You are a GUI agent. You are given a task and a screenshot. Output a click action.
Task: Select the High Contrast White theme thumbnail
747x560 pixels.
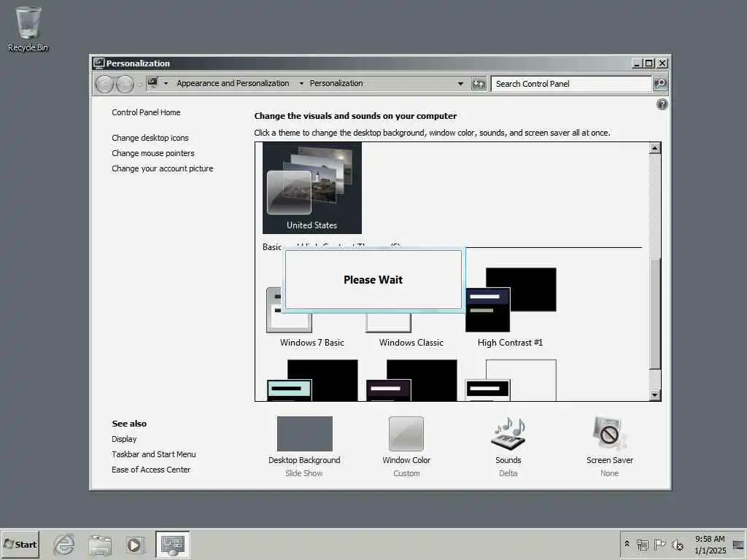click(x=510, y=380)
